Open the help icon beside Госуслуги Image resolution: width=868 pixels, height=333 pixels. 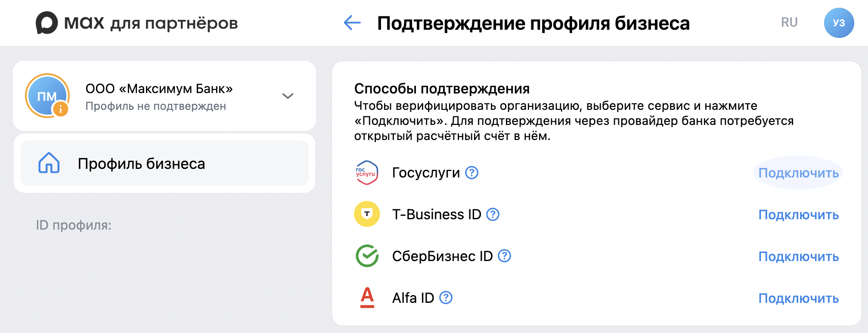(471, 173)
